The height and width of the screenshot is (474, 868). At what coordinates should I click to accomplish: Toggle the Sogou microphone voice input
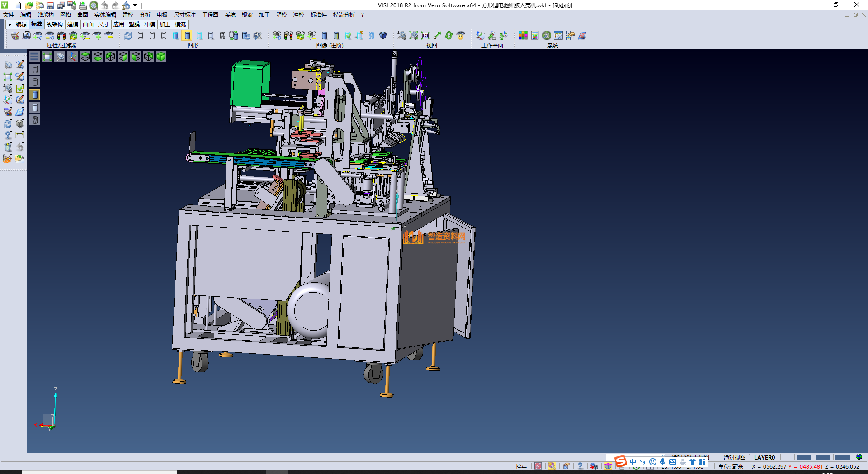point(662,462)
